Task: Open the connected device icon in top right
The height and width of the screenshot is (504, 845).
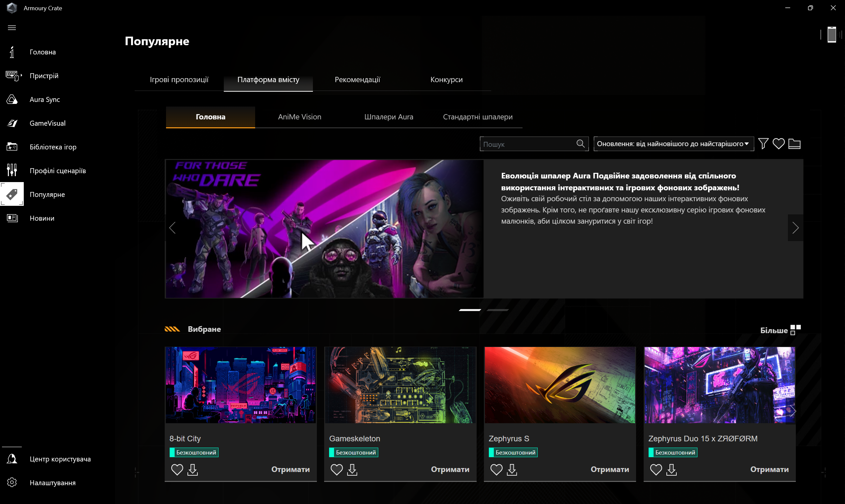Action: 831,34
